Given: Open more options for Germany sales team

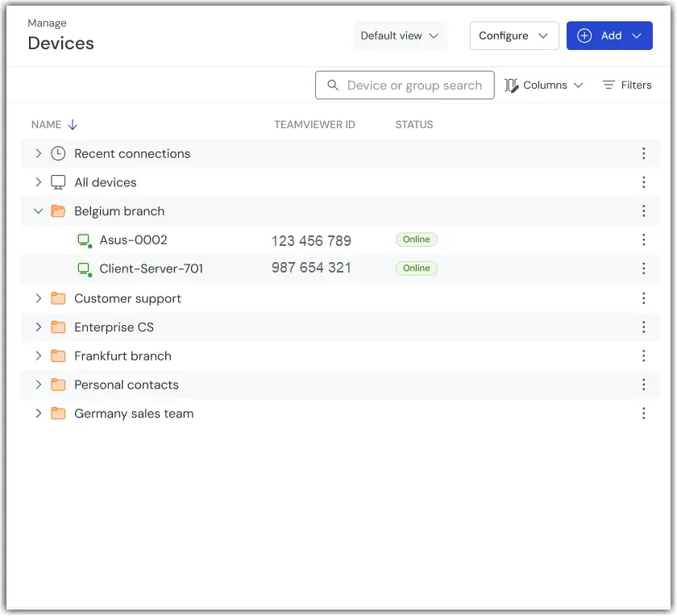Looking at the screenshot, I should click(x=643, y=414).
